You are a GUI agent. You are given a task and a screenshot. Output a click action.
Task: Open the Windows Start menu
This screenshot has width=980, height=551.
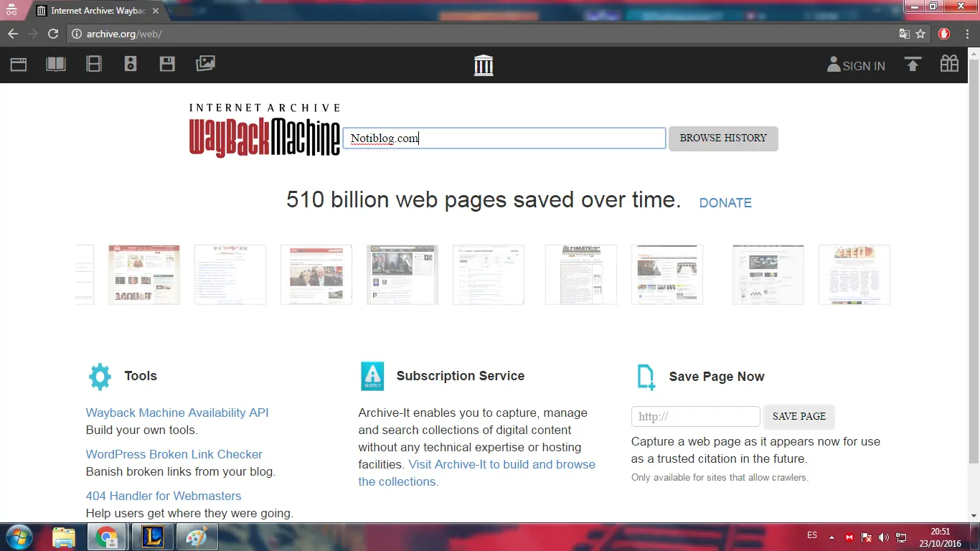point(19,537)
